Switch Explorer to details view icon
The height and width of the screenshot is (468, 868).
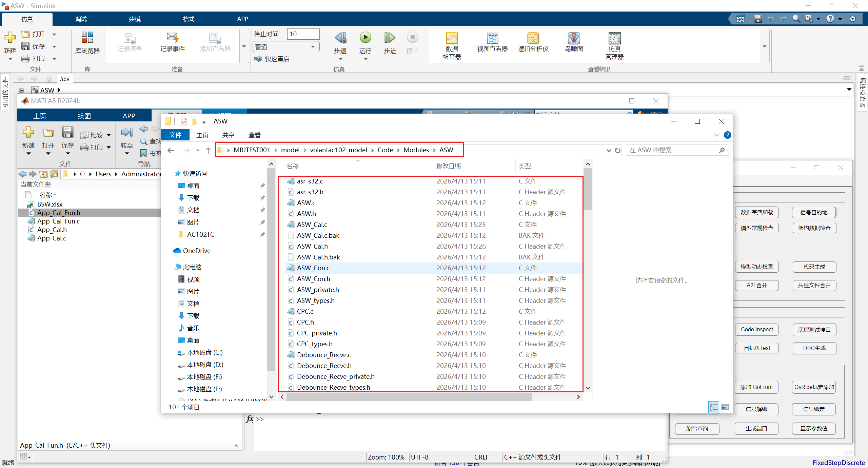(x=714, y=407)
